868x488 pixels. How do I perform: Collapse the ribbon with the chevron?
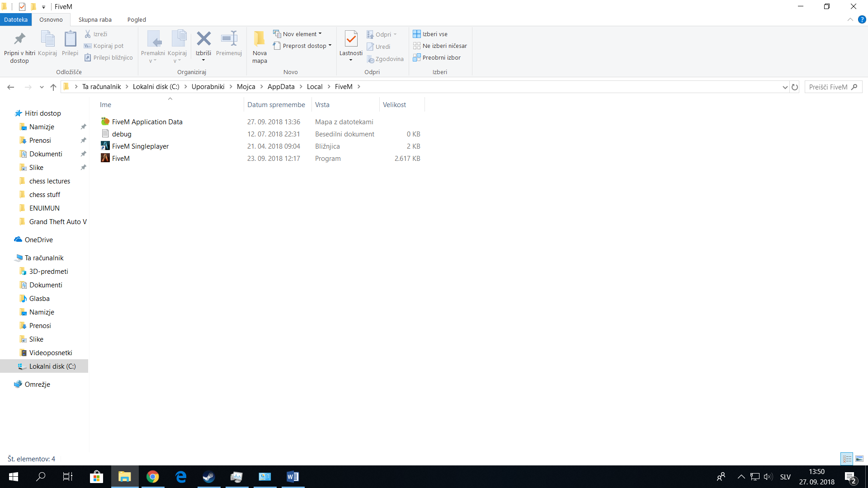(x=850, y=19)
